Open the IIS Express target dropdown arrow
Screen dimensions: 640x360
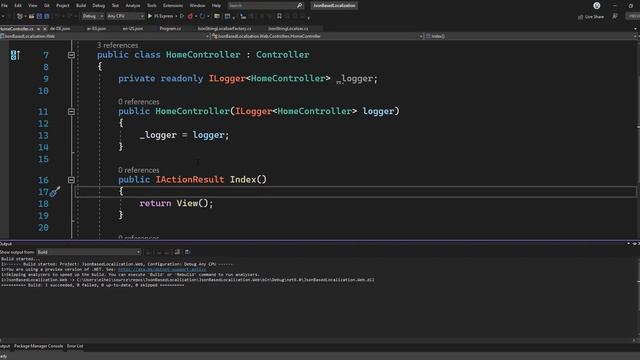[x=176, y=16]
